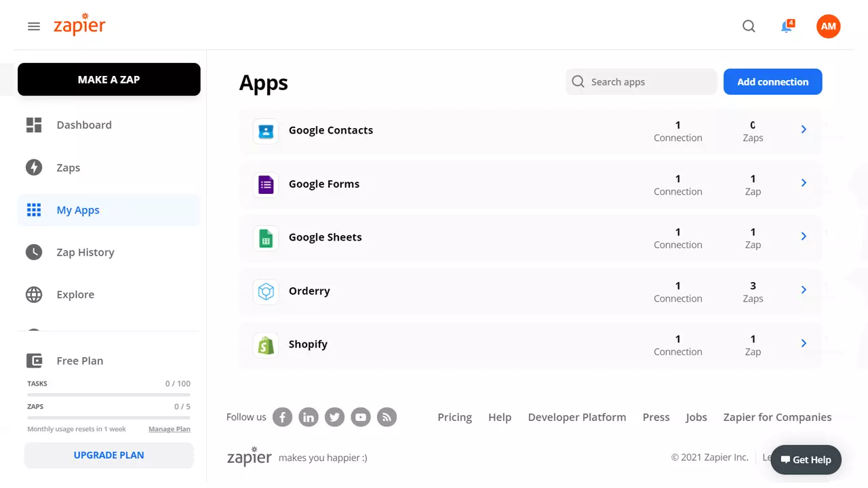Click the Add connection button
This screenshot has width=868, height=488.
click(x=773, y=82)
